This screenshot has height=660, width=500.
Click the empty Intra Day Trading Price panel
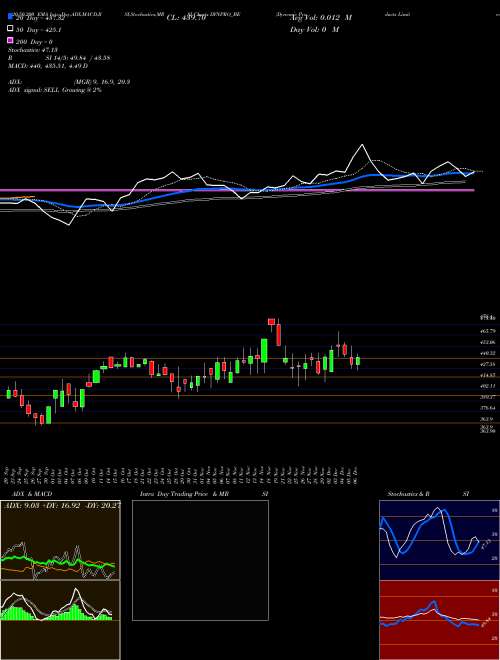pos(200,560)
